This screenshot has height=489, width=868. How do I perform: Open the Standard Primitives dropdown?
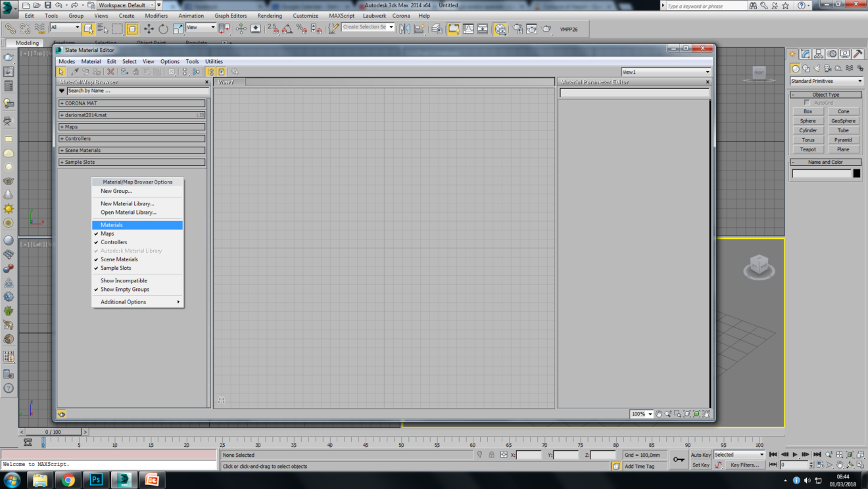coord(827,81)
